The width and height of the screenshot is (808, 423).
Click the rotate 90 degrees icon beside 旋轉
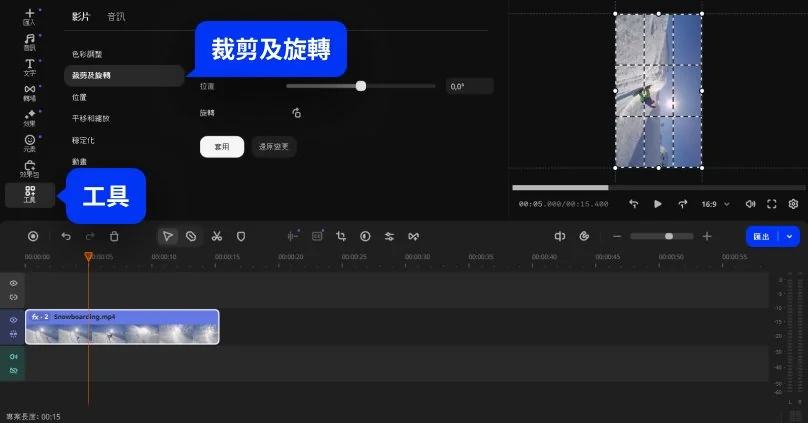click(296, 113)
